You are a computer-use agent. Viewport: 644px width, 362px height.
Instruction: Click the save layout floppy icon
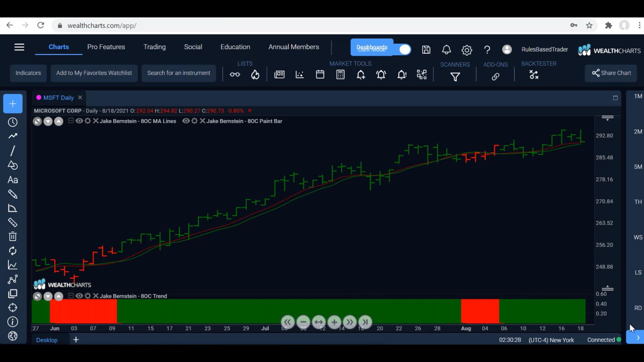(426, 50)
